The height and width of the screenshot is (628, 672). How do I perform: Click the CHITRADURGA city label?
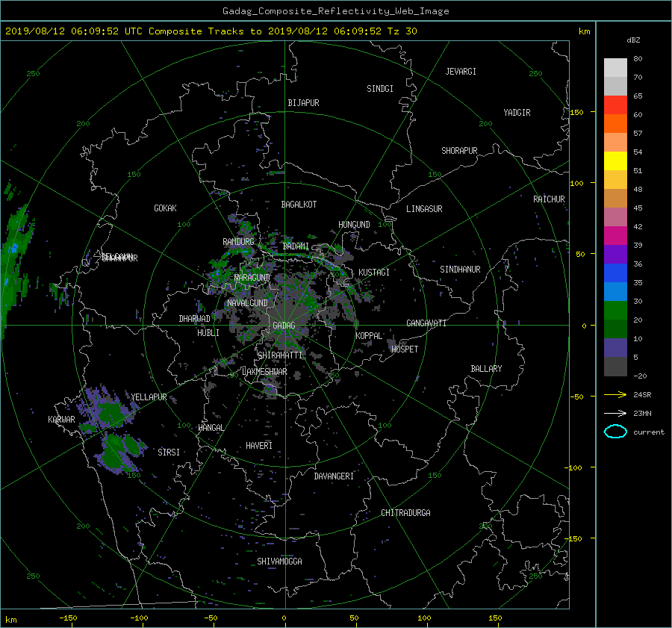[405, 513]
